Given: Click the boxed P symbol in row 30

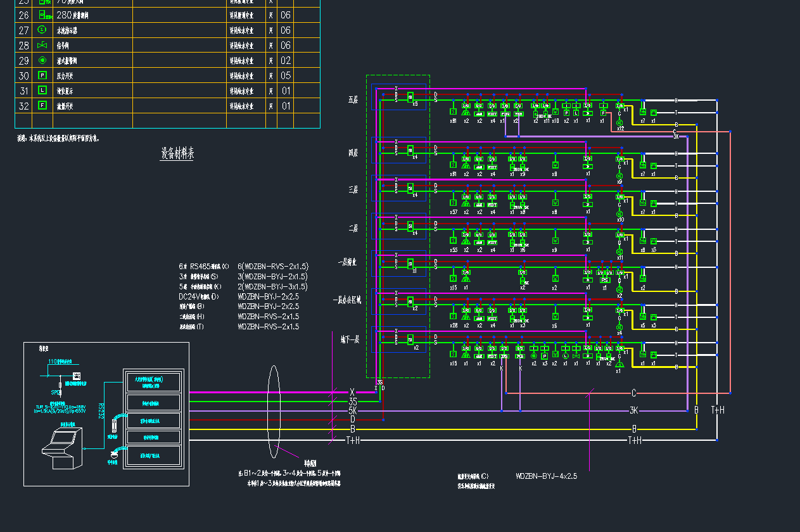Looking at the screenshot, I should tap(42, 75).
